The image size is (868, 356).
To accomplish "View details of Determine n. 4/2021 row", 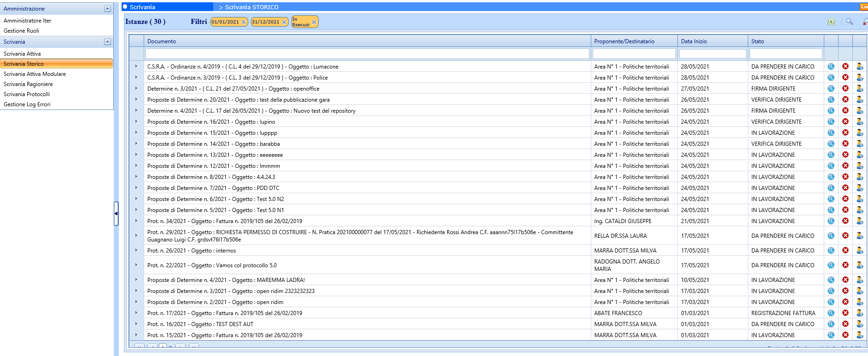I will coord(831,110).
